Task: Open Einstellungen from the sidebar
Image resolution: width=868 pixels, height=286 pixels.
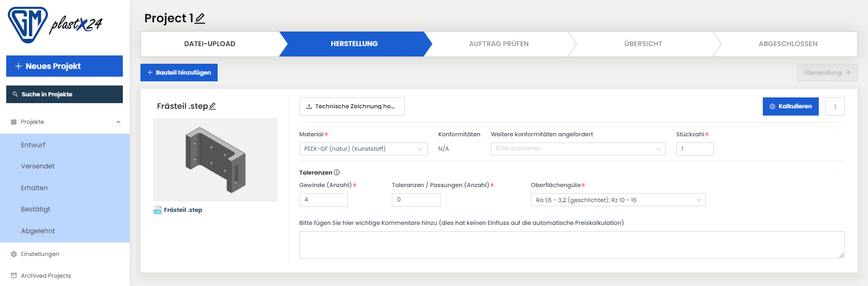Action: click(40, 254)
